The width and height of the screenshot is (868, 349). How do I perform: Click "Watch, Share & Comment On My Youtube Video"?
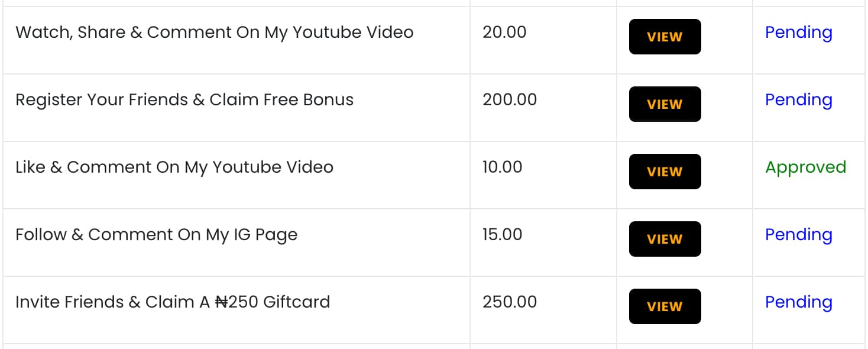(x=214, y=33)
